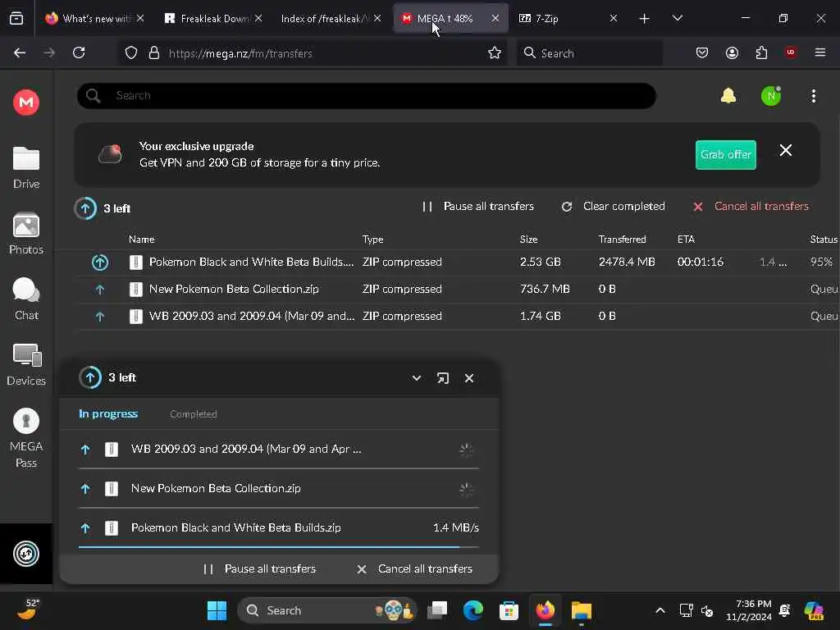
Task: Switch to the Completed tab
Action: (194, 414)
